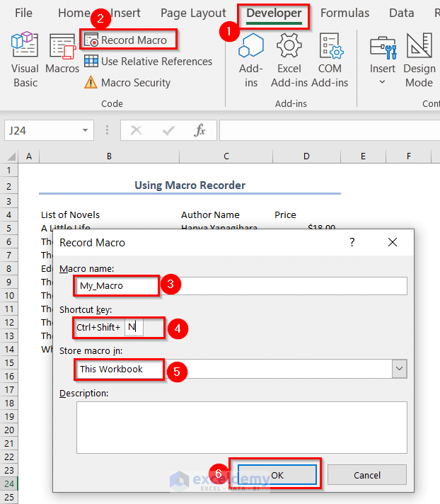
Task: Open the Add-ins dialog
Action: 251,60
